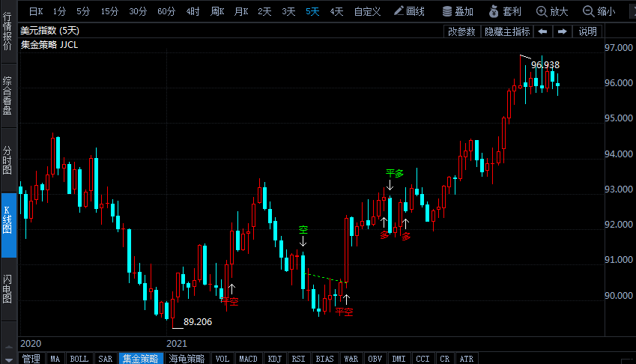The width and height of the screenshot is (636, 364).
Task: Click the green 空 signal marker
Action: click(x=303, y=230)
